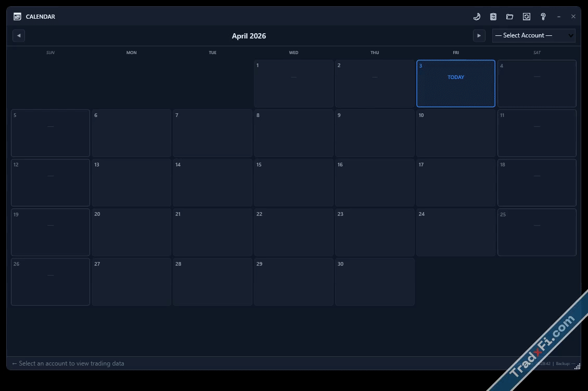The width and height of the screenshot is (588, 391).
Task: Open the April 30 day cell
Action: (x=375, y=282)
